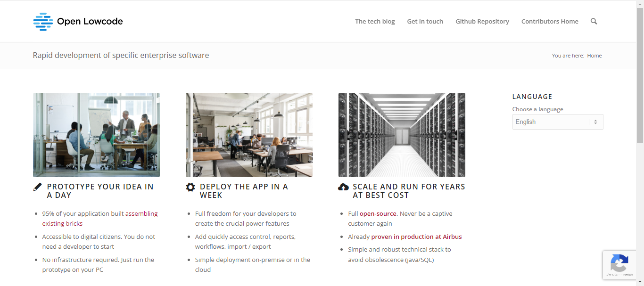This screenshot has height=286, width=644.
Task: Open the English language dropdown
Action: (x=551, y=122)
